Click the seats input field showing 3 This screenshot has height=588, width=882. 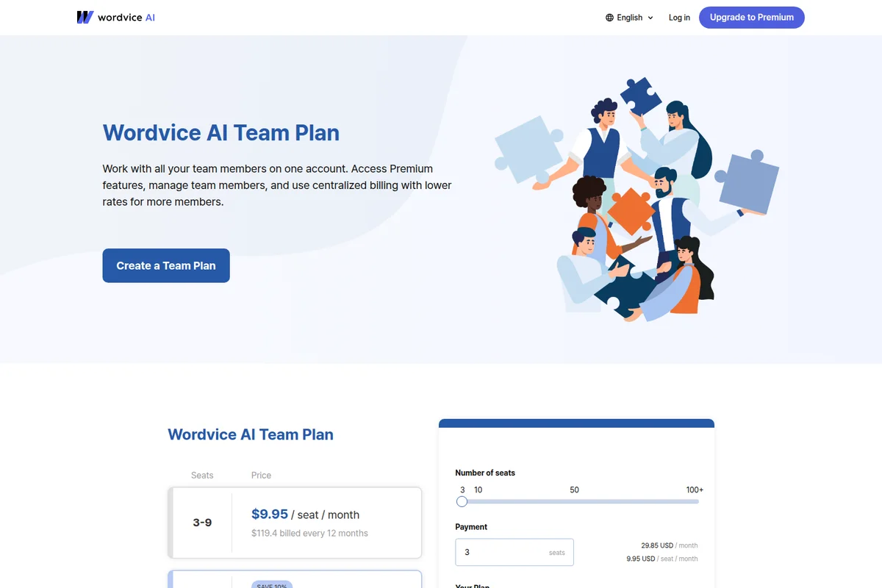[x=514, y=552]
